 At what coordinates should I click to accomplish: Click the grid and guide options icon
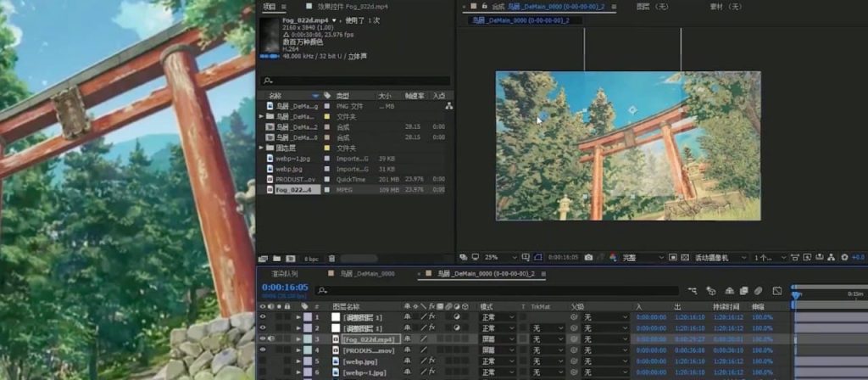(526, 258)
